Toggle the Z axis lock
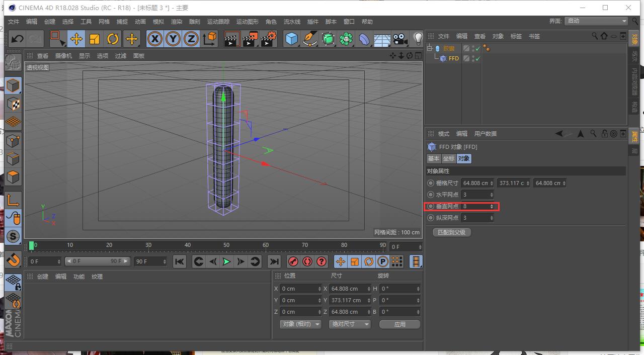Image resolution: width=644 pixels, height=355 pixels. tap(191, 39)
